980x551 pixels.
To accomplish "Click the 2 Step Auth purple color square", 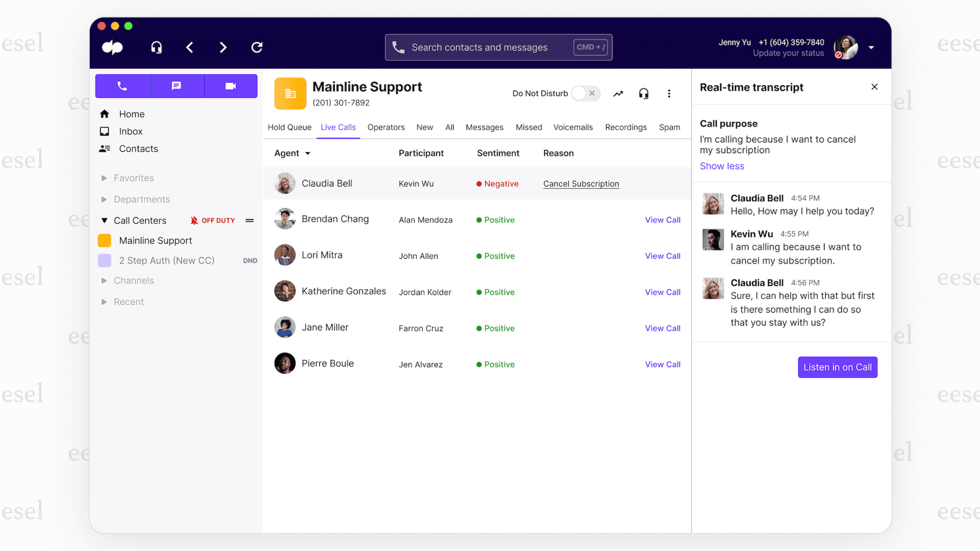I will click(104, 260).
